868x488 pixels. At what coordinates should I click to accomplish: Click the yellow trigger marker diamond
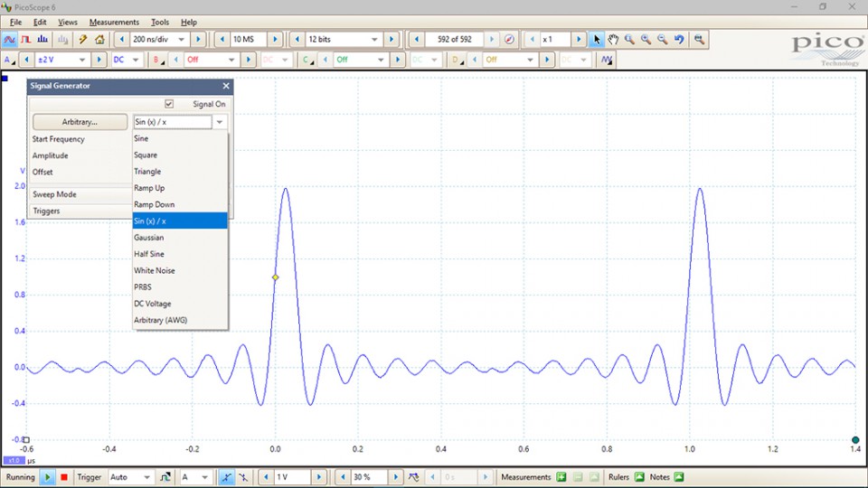[x=276, y=277]
